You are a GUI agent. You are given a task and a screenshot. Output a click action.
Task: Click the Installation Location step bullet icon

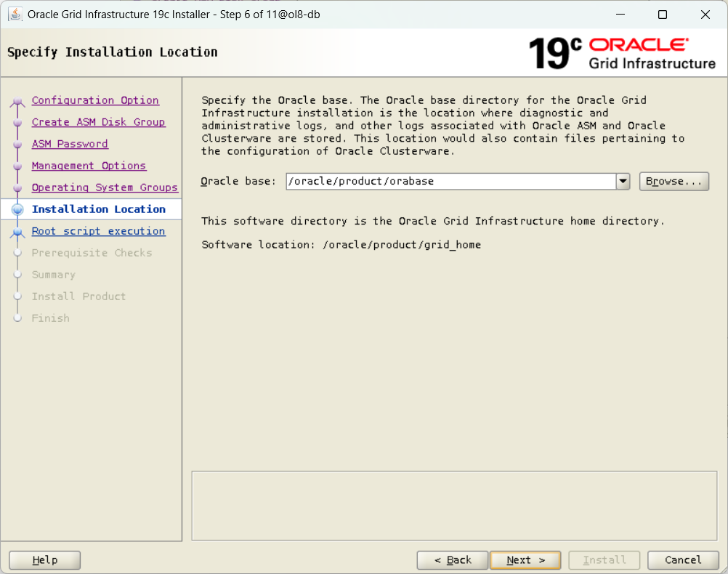[17, 209]
